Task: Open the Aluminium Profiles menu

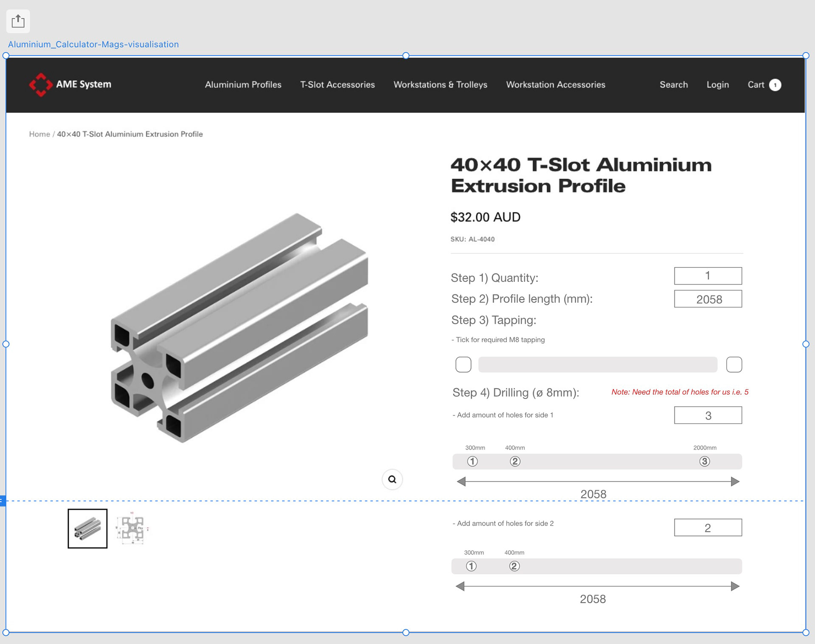Action: tap(243, 84)
